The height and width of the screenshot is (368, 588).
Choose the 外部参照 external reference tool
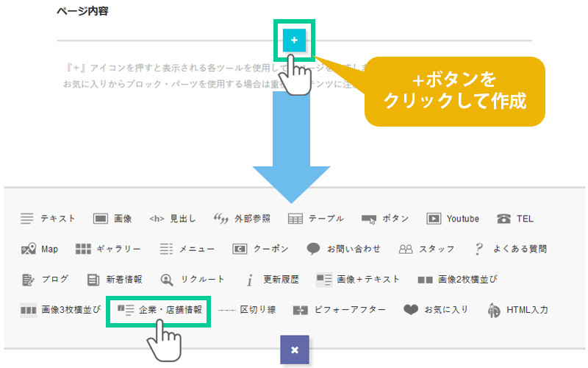coord(242,219)
